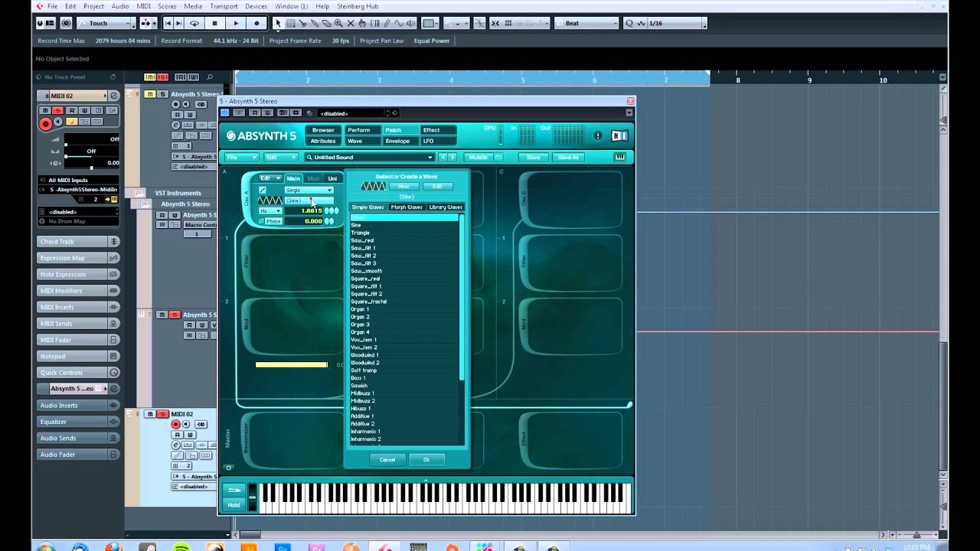
Task: Toggle the Hold button beside the keyboard
Action: tap(234, 504)
